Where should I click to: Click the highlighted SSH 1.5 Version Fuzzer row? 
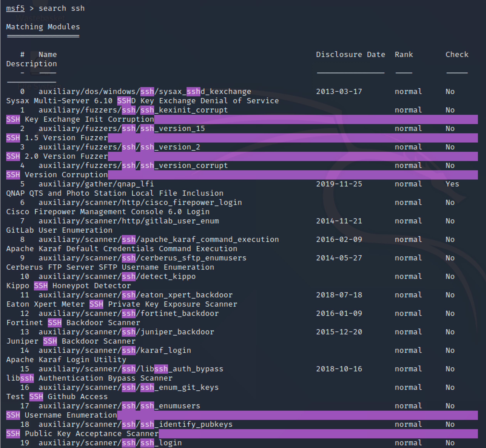point(56,138)
